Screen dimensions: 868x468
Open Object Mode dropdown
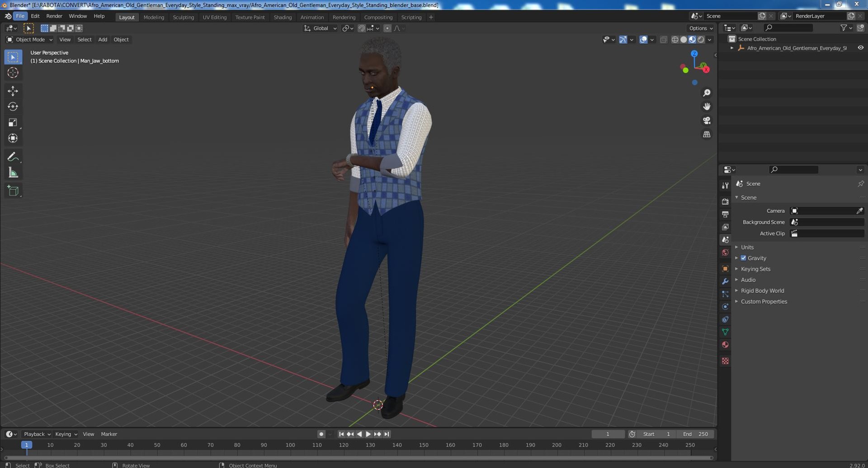(29, 40)
